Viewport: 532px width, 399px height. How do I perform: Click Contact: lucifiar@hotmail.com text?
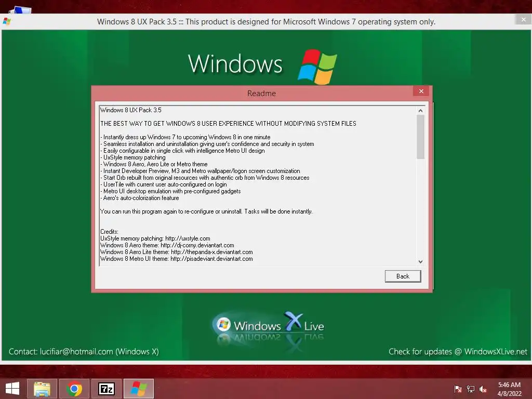(x=84, y=352)
